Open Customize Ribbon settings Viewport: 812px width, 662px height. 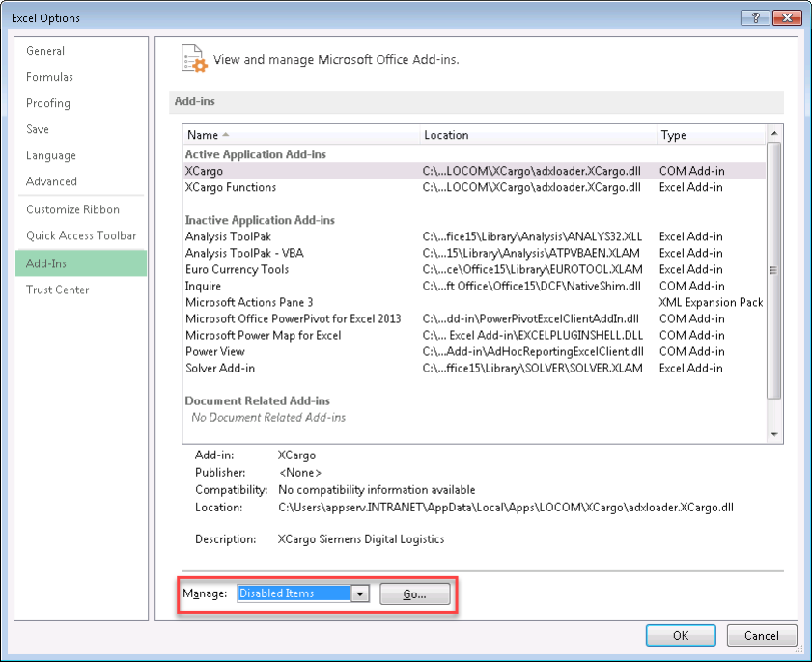coord(77,210)
